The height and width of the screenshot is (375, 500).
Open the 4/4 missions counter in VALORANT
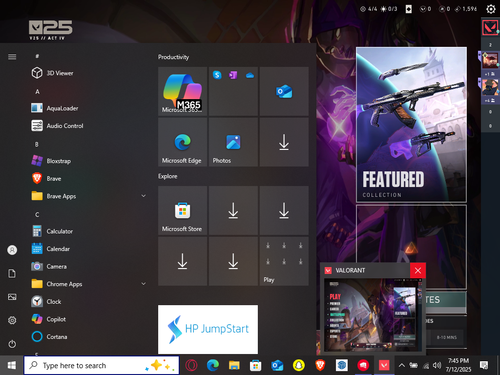[369, 9]
